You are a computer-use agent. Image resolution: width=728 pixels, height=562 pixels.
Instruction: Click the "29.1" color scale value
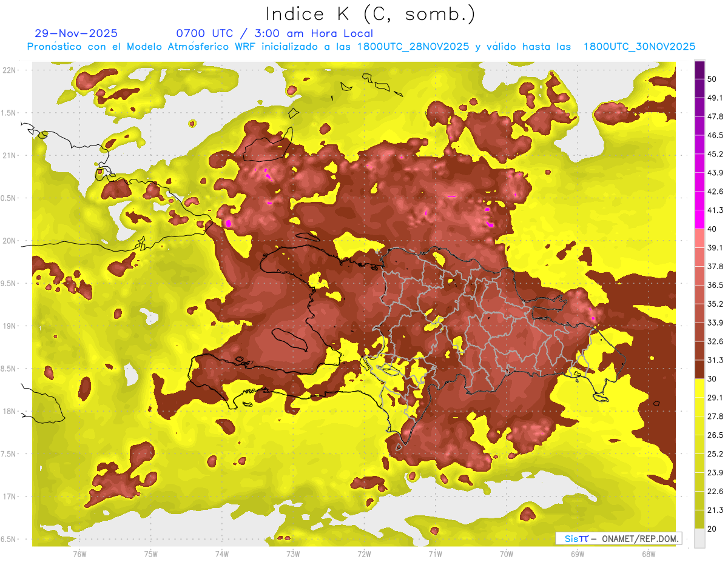pos(715,397)
